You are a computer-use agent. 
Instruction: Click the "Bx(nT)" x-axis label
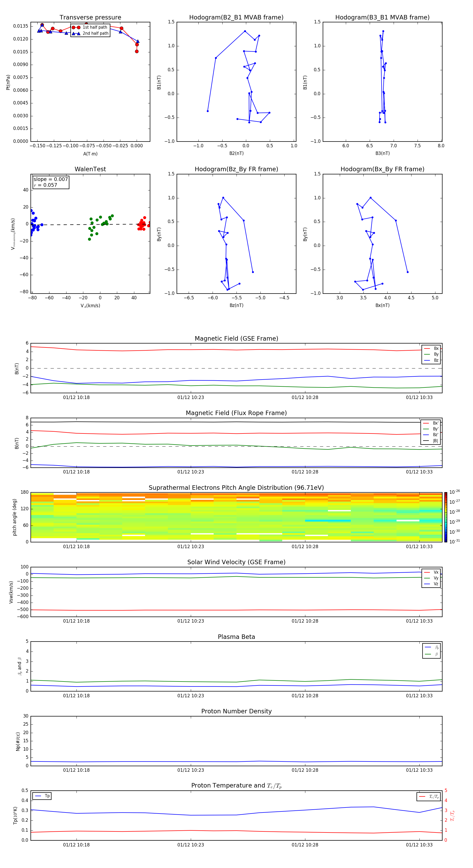(382, 305)
